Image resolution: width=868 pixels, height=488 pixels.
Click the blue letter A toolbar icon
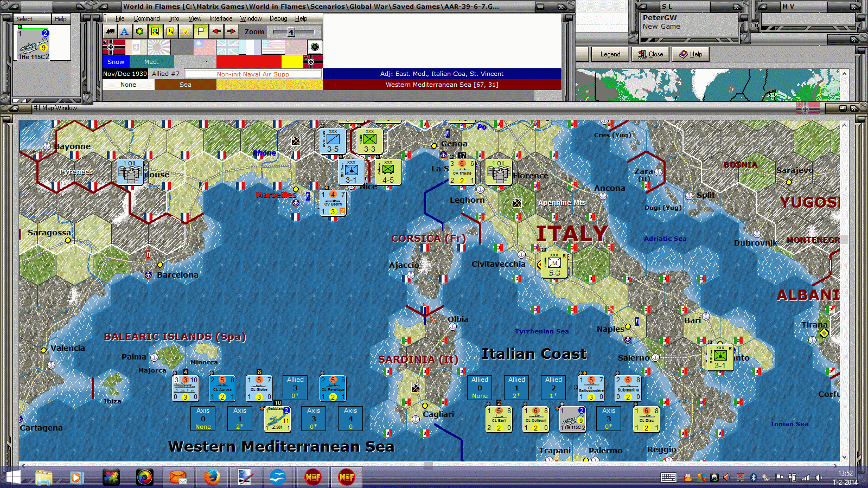click(x=125, y=31)
